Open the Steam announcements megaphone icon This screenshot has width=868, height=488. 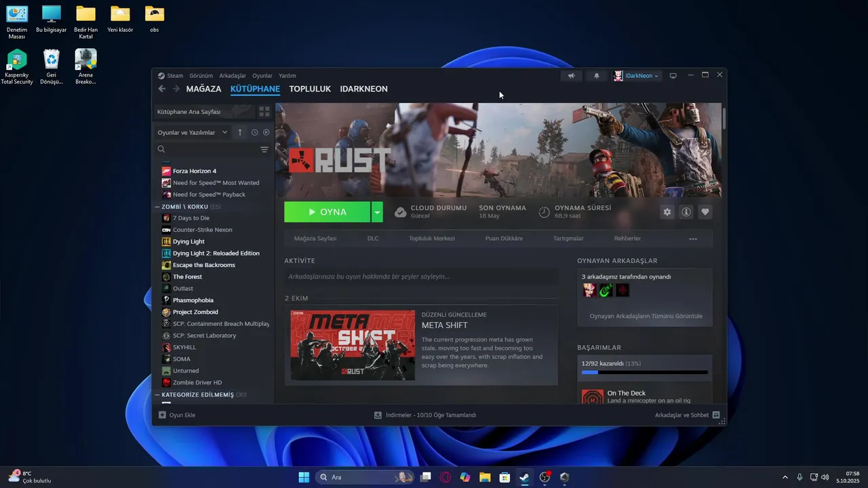point(572,76)
